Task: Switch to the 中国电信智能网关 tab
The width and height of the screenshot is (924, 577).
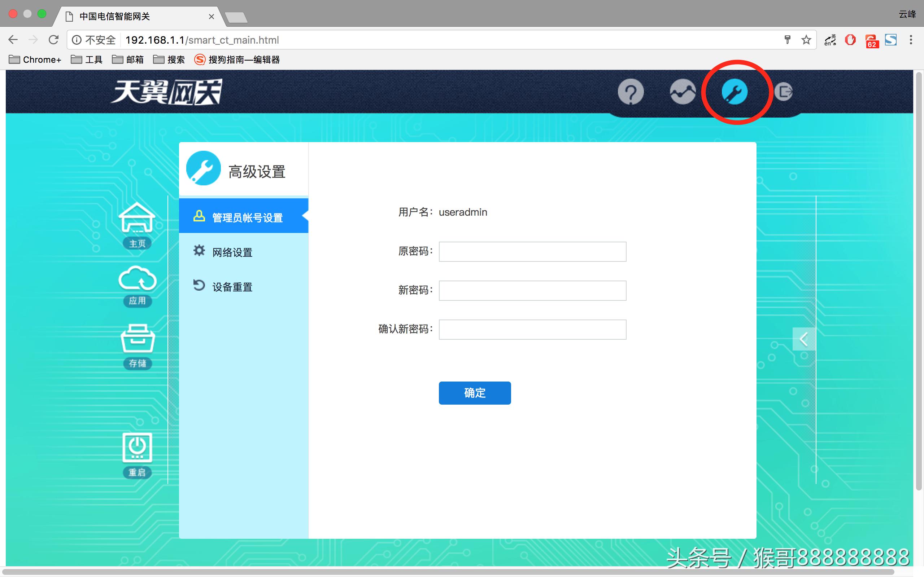Action: tap(114, 17)
